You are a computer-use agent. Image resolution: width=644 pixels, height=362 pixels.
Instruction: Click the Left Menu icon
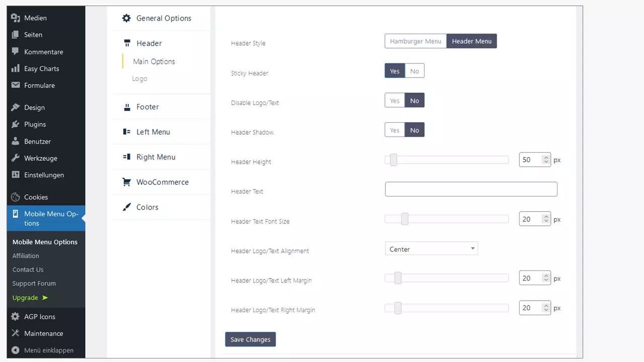tap(127, 132)
